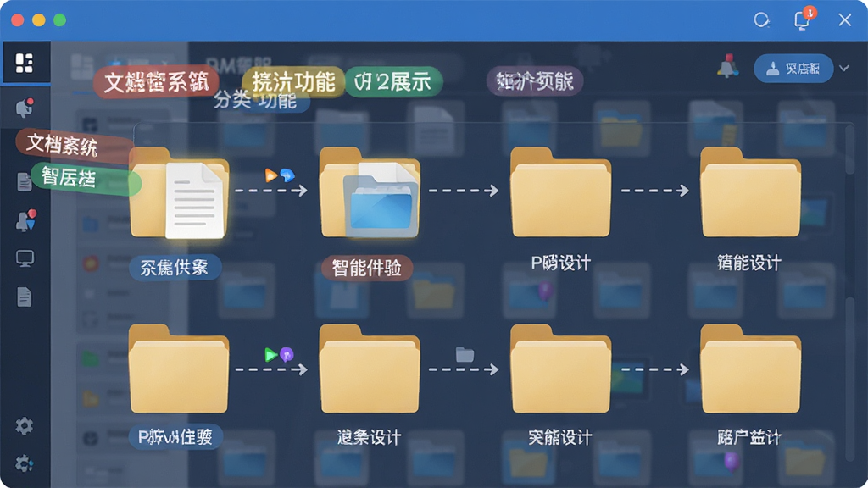This screenshot has width=868, height=488.
Task: Select the green tag below the "文档系统" tag
Action: coord(85,178)
